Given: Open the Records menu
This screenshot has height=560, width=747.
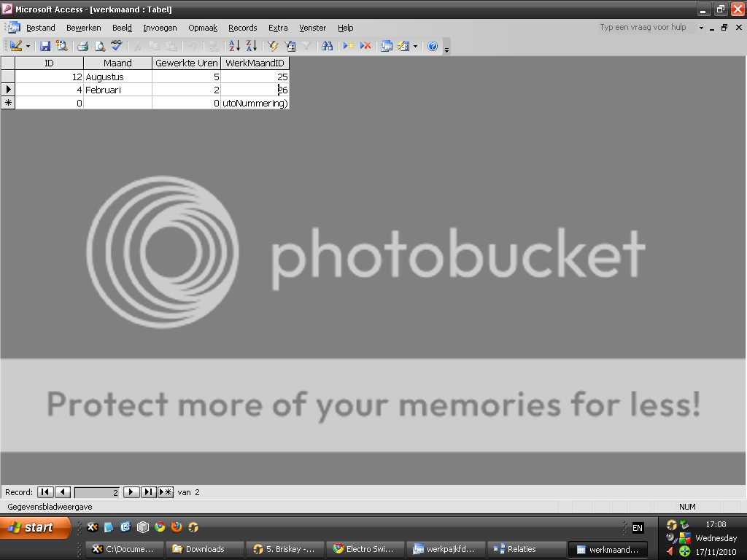Looking at the screenshot, I should tap(242, 28).
